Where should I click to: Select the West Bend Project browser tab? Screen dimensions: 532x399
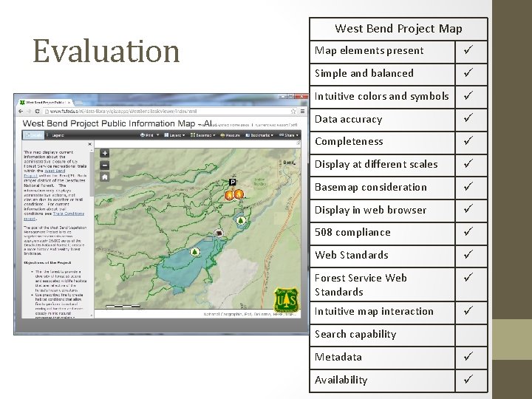click(x=45, y=102)
